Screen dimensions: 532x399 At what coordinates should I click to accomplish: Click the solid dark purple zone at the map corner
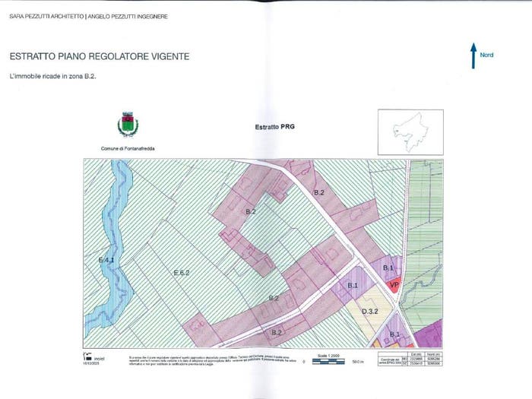tap(429, 333)
